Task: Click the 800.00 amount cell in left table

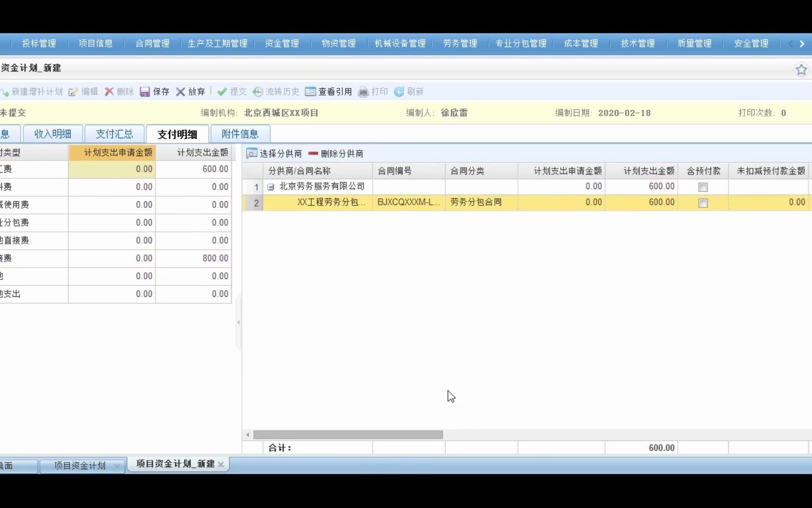Action: [194, 258]
